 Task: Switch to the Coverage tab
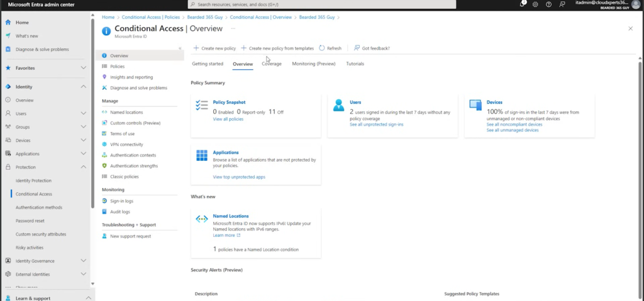click(272, 63)
